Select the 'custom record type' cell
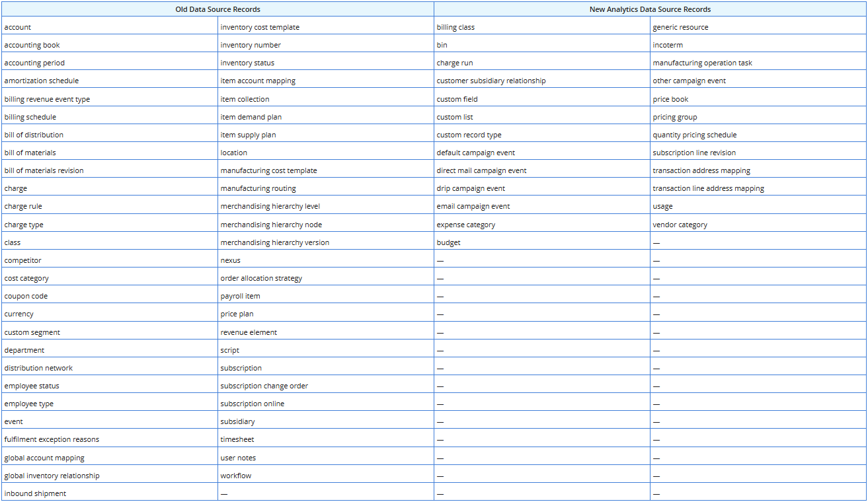The image size is (868, 502). point(469,135)
